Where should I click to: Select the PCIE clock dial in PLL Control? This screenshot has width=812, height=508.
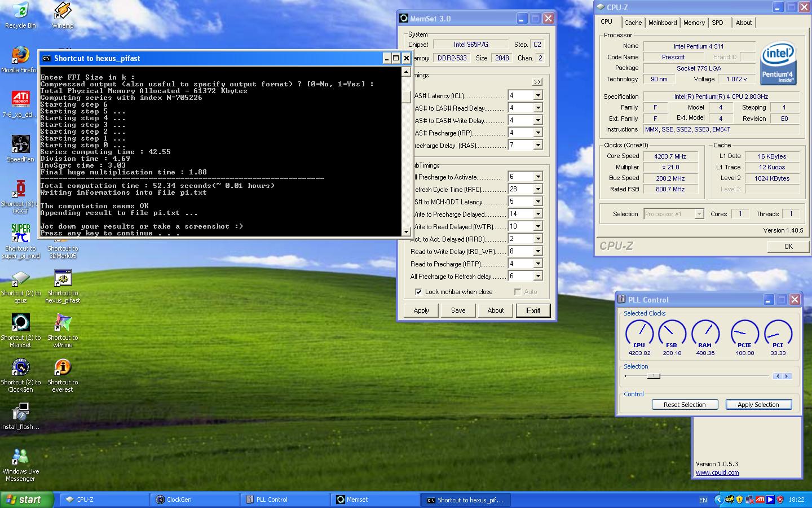[x=744, y=338]
